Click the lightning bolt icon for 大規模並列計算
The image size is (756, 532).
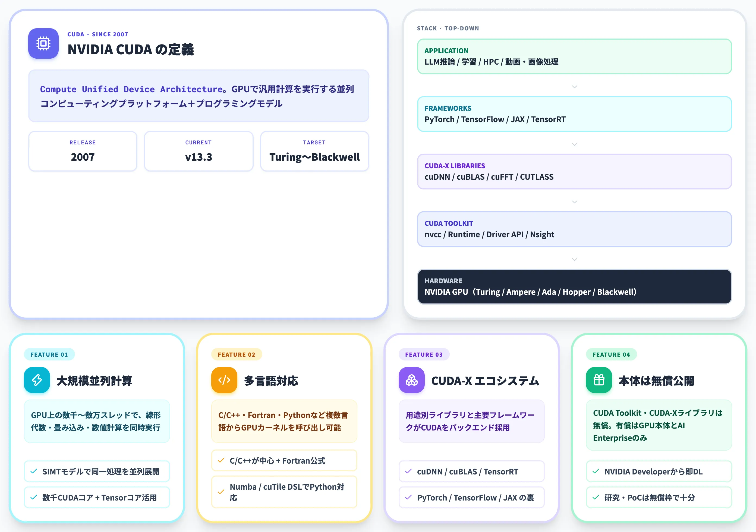(x=37, y=380)
